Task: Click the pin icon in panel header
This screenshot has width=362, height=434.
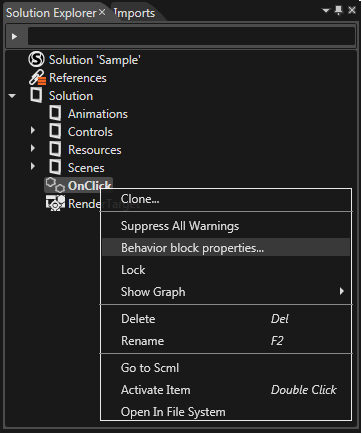Action: click(x=338, y=11)
